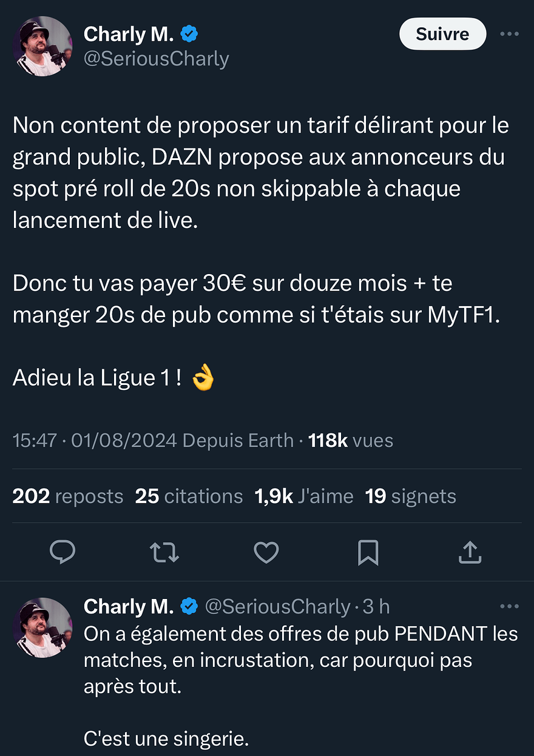This screenshot has height=756, width=534.
Task: View who liked: 1,9k J'aime
Action: [x=304, y=496]
